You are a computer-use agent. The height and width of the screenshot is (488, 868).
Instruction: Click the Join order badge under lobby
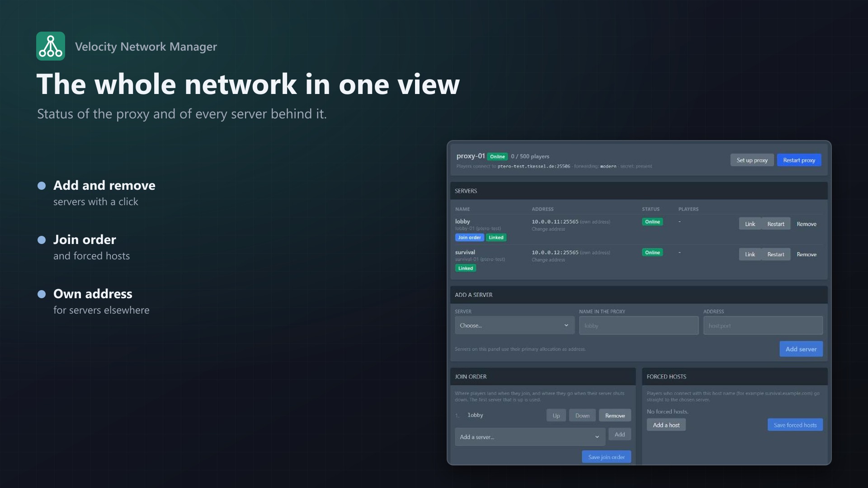tap(469, 237)
